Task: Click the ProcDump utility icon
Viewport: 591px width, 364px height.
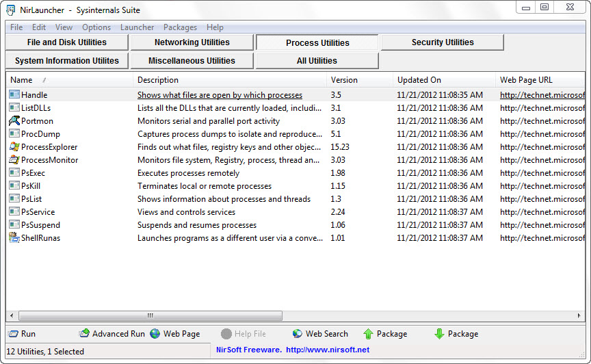Action: point(14,134)
